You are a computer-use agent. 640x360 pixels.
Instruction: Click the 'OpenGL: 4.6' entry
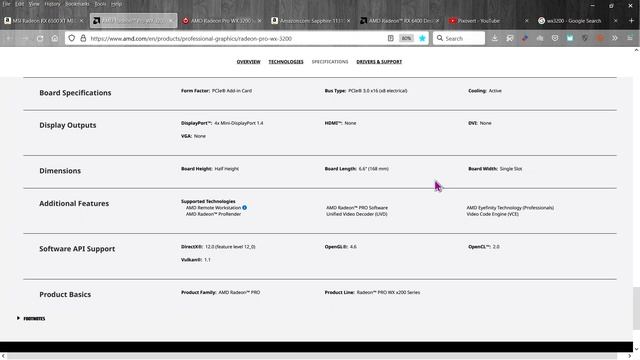pyautogui.click(x=340, y=247)
